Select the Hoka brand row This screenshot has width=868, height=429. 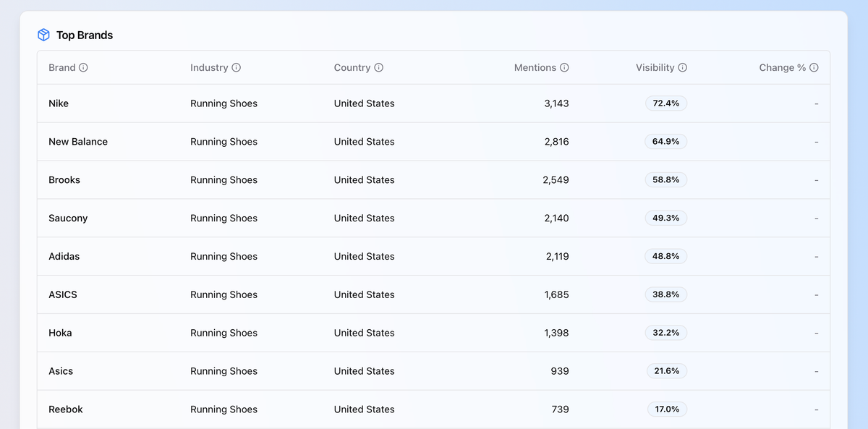[433, 334]
